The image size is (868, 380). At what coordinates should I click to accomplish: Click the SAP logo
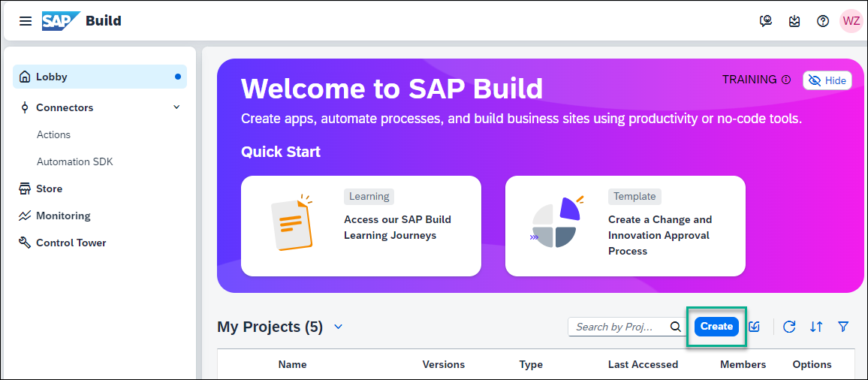click(61, 21)
